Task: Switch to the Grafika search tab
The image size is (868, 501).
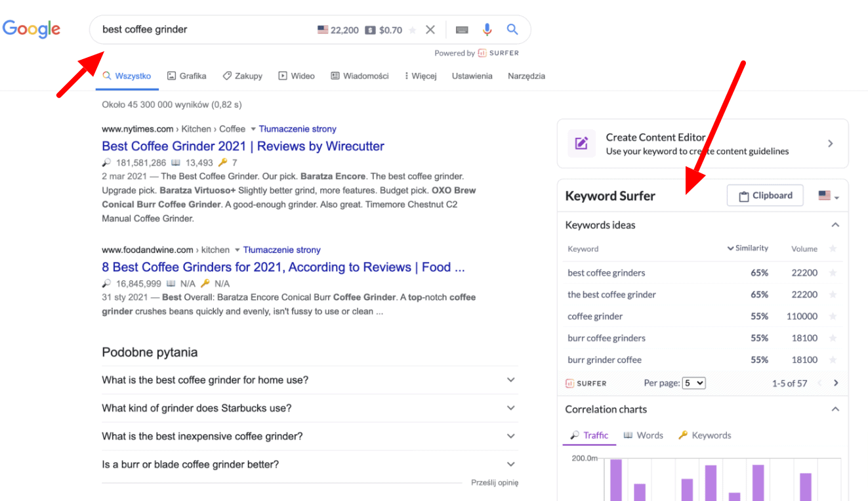Action: point(186,76)
